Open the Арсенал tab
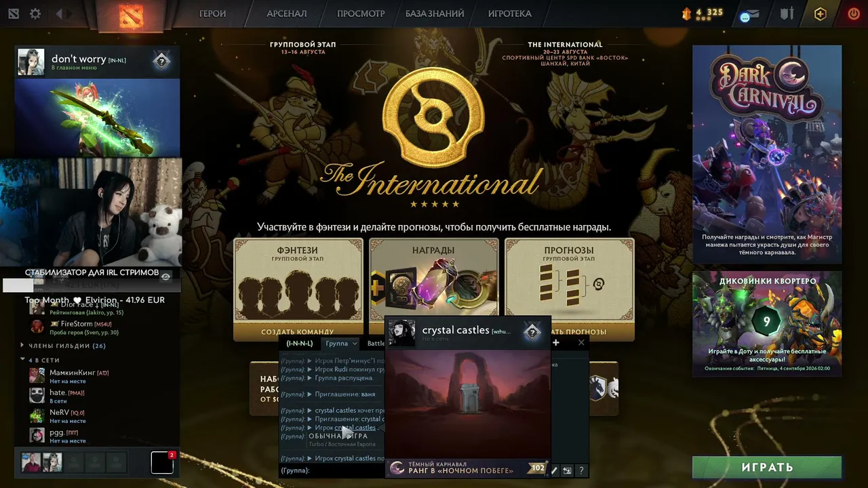868x488 pixels. (x=287, y=14)
